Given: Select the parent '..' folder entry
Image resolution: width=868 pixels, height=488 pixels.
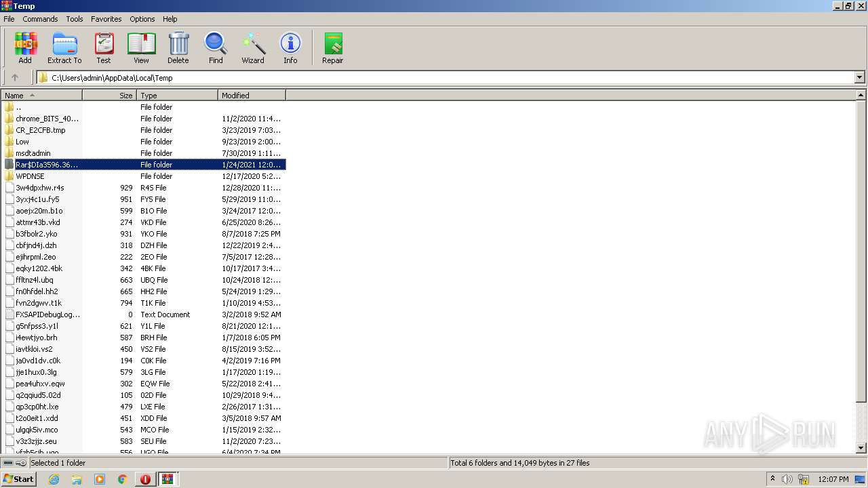Looking at the screenshot, I should tap(144, 107).
